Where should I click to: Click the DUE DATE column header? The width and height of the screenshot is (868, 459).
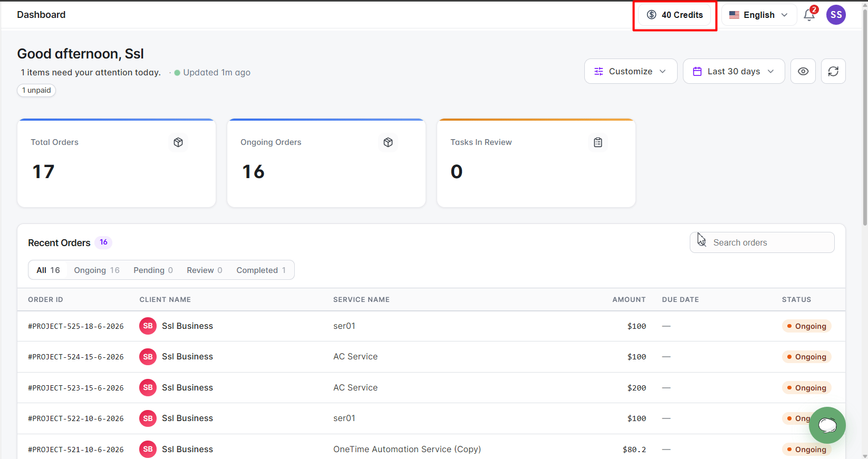680,299
